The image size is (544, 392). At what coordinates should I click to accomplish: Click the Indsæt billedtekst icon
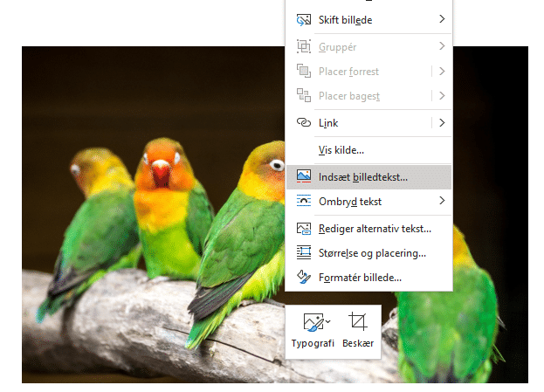pos(304,176)
